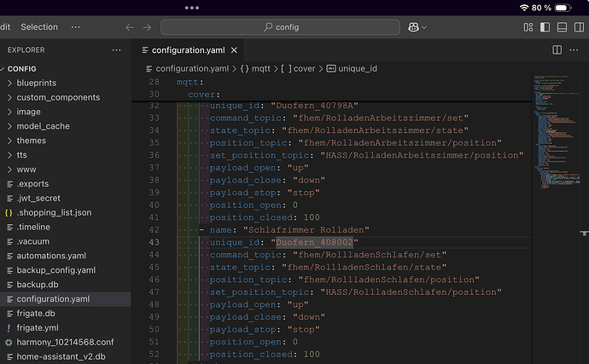Open backup.db in explorer
The height and width of the screenshot is (364, 589).
point(38,285)
